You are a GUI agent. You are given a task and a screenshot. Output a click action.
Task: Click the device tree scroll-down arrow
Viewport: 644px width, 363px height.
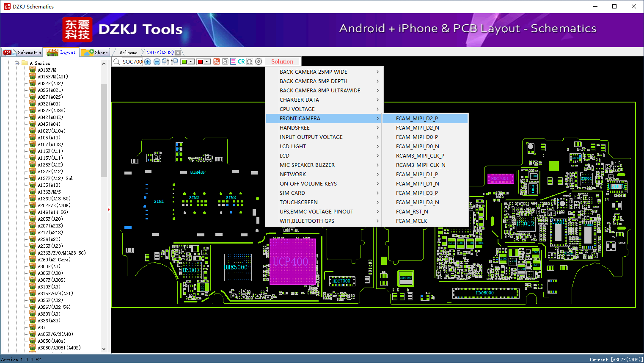tap(104, 349)
